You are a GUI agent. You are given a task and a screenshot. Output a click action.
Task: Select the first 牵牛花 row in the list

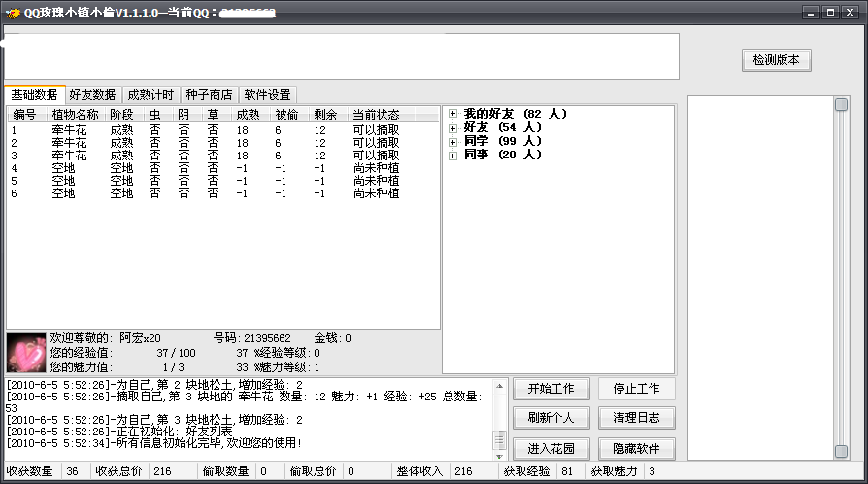pos(69,130)
